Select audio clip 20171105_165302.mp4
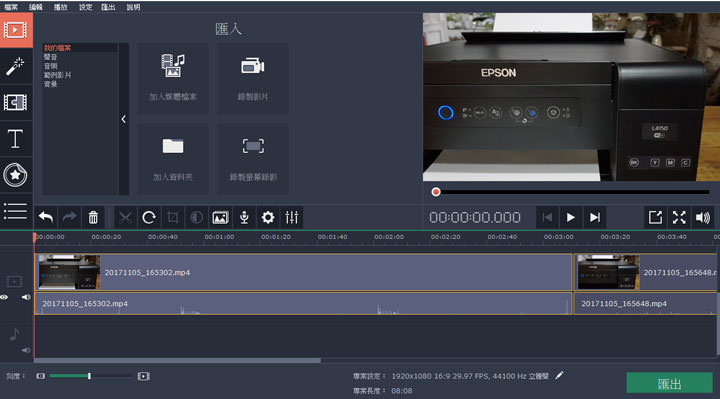 pyautogui.click(x=303, y=304)
